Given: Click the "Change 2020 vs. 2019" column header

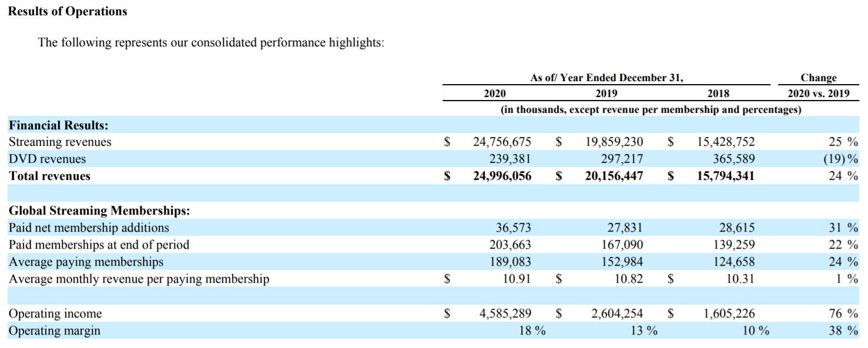Looking at the screenshot, I should click(x=818, y=85).
